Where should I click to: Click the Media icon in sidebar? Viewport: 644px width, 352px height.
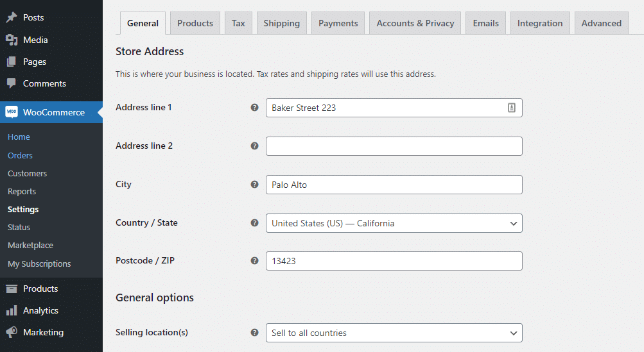point(12,40)
